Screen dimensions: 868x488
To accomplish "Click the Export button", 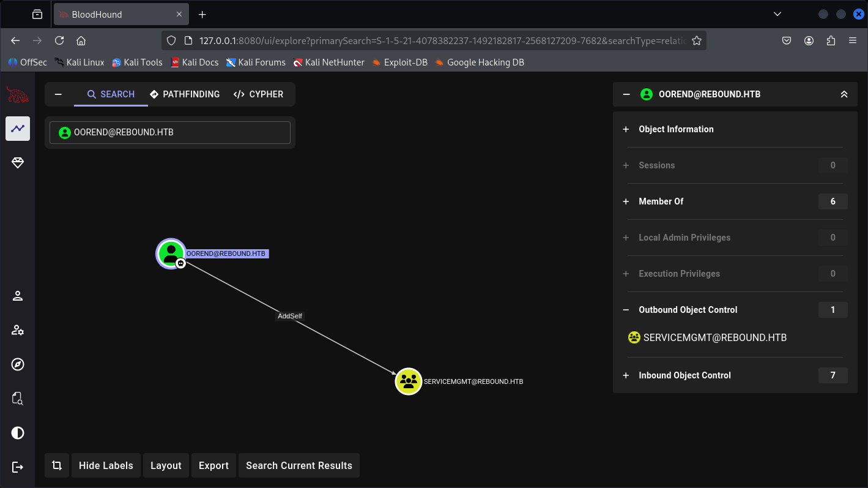I will [213, 465].
